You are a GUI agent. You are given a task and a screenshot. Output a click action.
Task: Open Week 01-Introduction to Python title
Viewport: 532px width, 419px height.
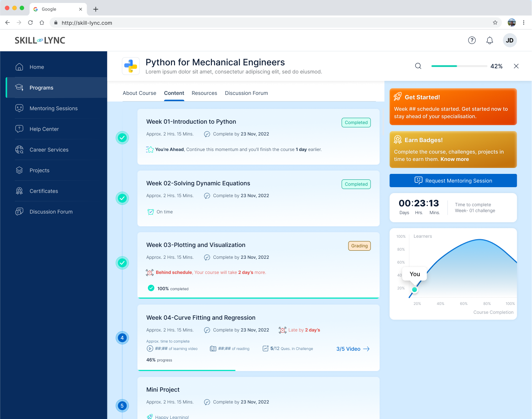191,121
